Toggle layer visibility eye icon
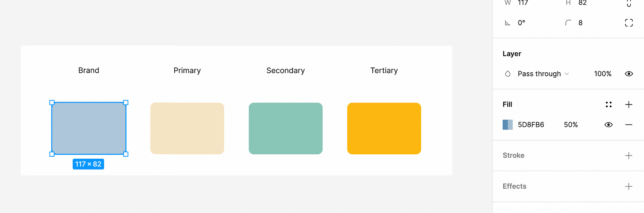 [x=629, y=74]
